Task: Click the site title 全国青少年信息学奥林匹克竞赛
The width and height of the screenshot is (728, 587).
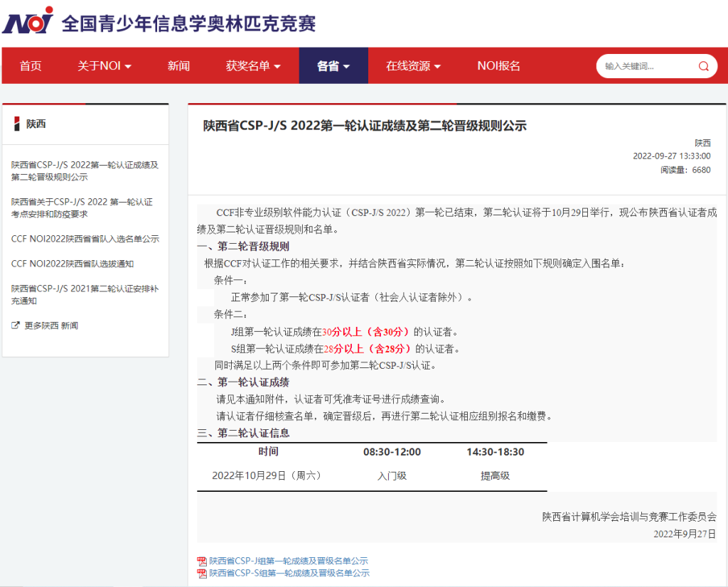Action: [188, 23]
